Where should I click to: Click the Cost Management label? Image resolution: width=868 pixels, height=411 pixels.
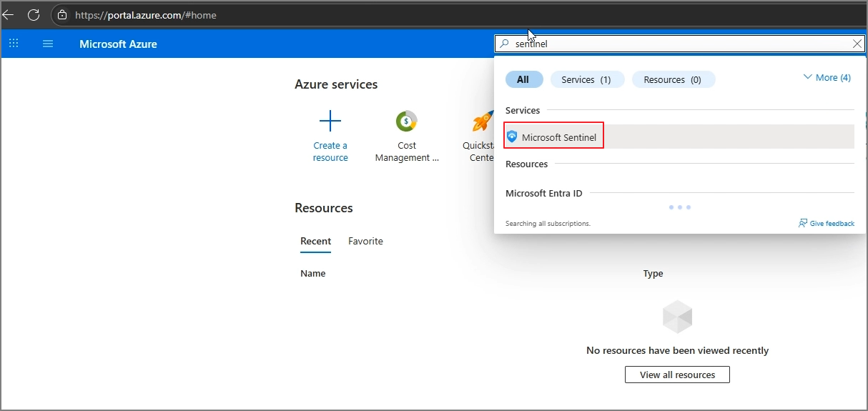tap(407, 152)
